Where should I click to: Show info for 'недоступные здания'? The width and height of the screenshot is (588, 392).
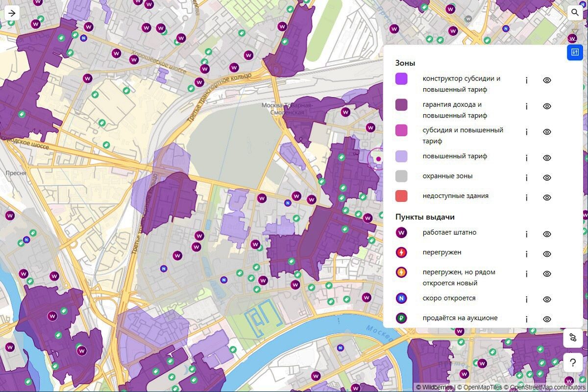pos(526,197)
